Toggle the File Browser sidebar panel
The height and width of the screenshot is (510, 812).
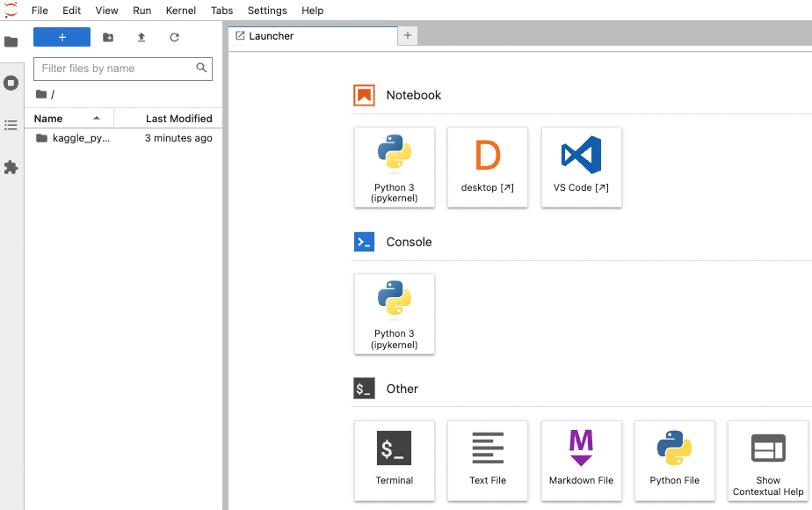[x=11, y=41]
